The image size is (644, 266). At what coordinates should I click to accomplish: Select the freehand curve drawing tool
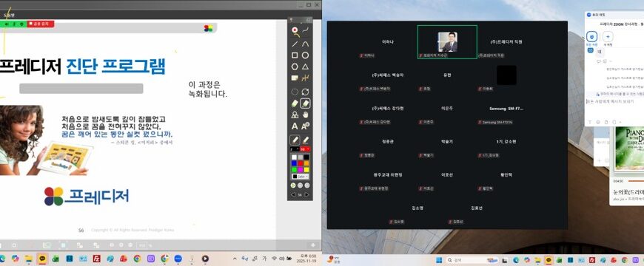pos(305,30)
